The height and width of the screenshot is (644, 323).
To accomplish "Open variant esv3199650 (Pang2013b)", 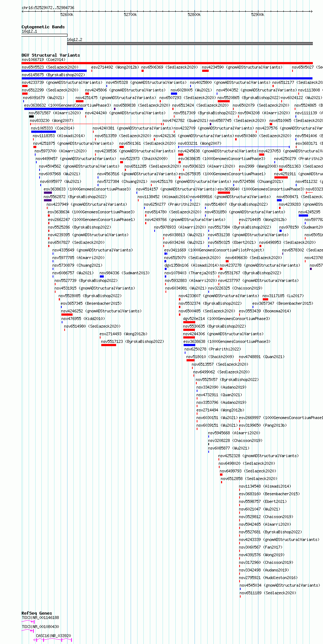I will (263, 425).
